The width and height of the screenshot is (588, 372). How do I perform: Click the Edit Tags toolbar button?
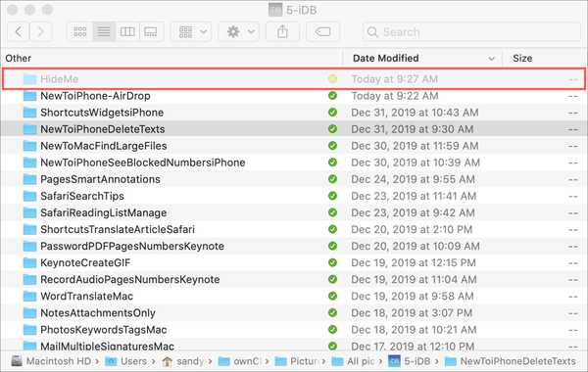pyautogui.click(x=322, y=32)
